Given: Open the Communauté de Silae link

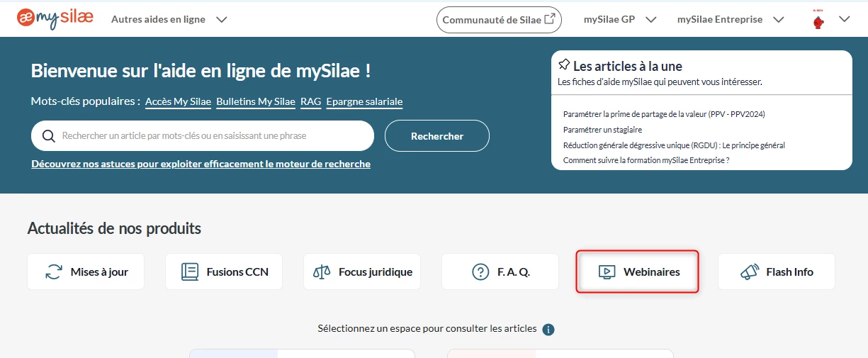Looking at the screenshot, I should coord(499,20).
